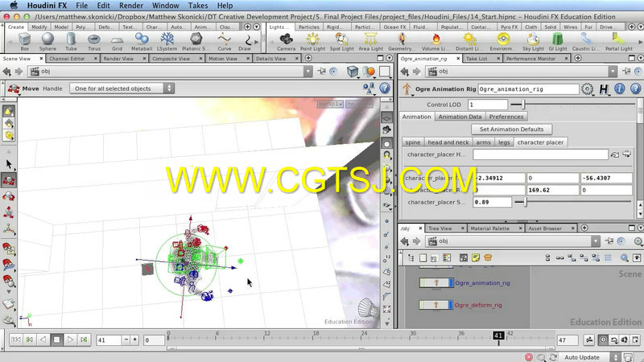Viewport: 644px width, 362px height.
Task: Switch to Material Palette tab
Action: [489, 228]
